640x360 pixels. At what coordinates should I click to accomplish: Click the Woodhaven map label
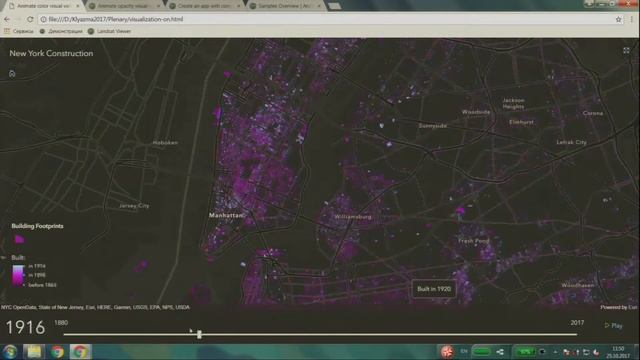pyautogui.click(x=578, y=285)
